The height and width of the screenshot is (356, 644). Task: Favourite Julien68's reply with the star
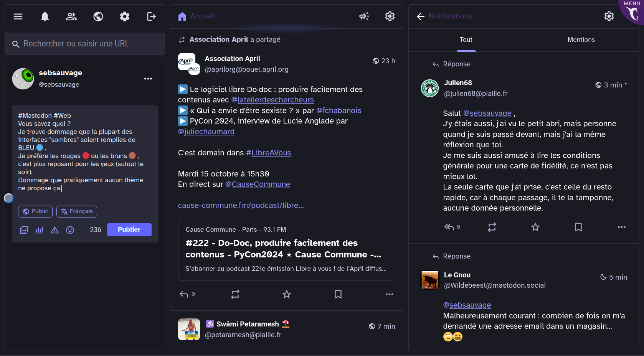[535, 227]
